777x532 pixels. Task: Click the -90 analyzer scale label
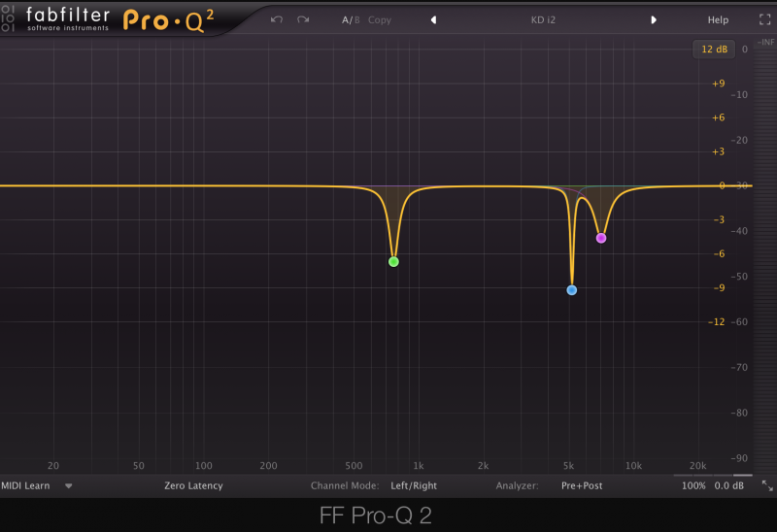pos(739,458)
